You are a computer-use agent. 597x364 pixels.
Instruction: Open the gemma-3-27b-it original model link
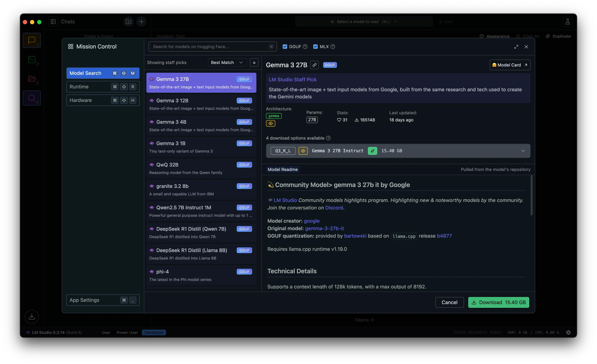324,228
